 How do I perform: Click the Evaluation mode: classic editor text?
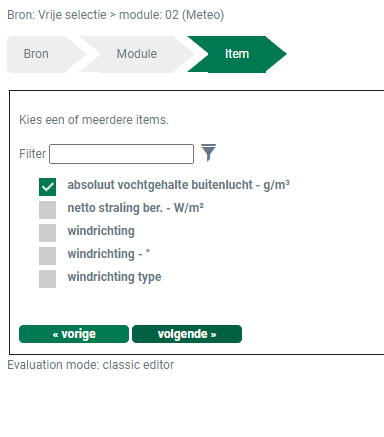coord(91,365)
